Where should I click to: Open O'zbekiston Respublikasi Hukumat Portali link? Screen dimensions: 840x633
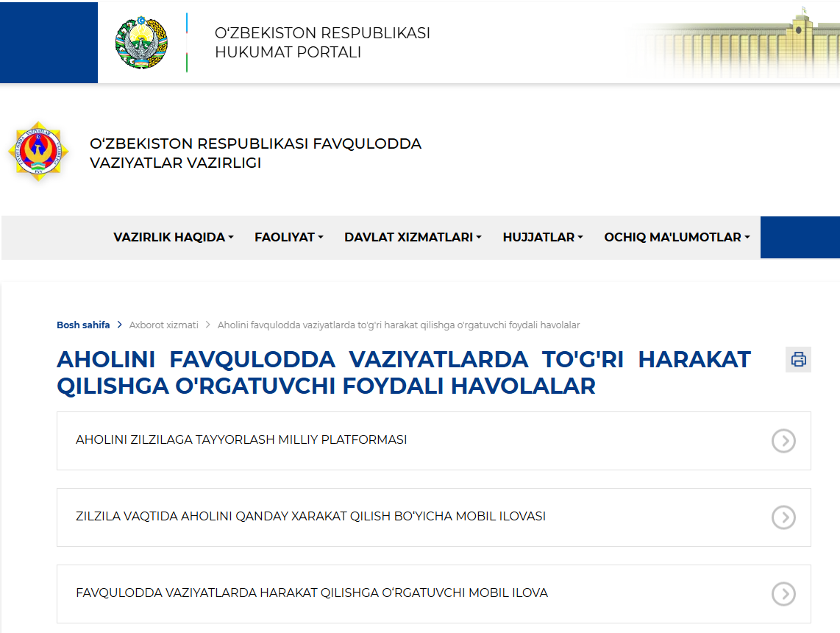(321, 43)
